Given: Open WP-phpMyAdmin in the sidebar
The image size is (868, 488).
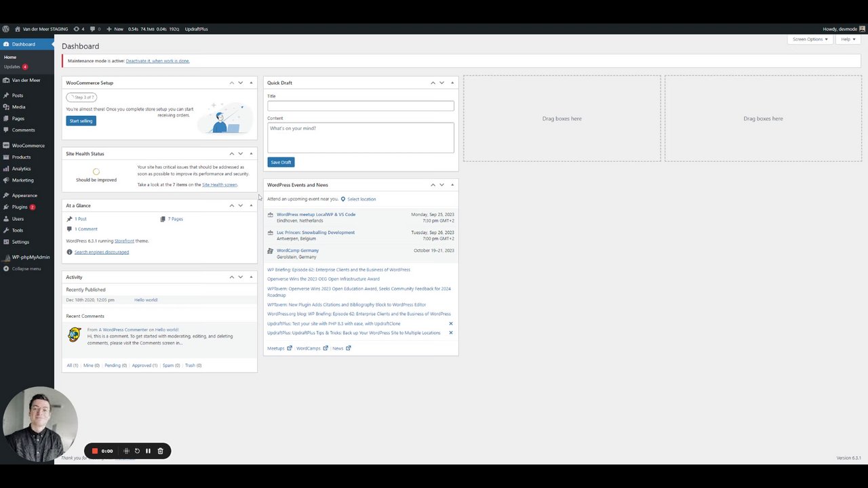Looking at the screenshot, I should click(31, 257).
